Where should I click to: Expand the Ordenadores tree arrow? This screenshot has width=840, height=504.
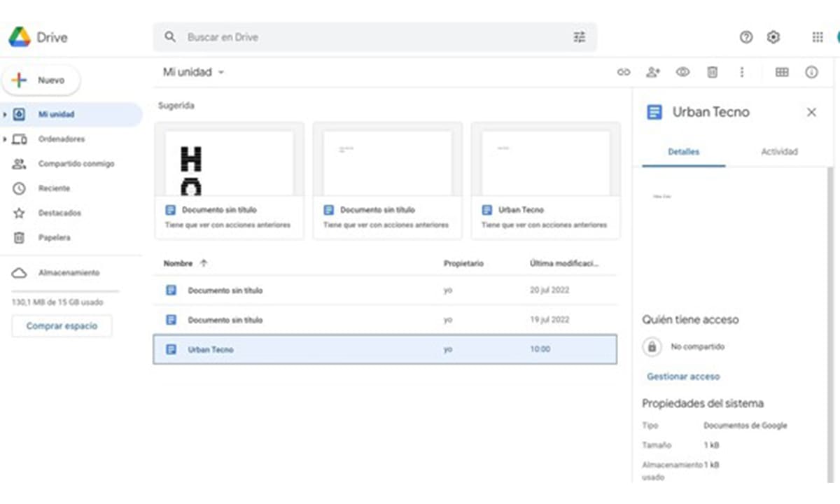pos(5,139)
